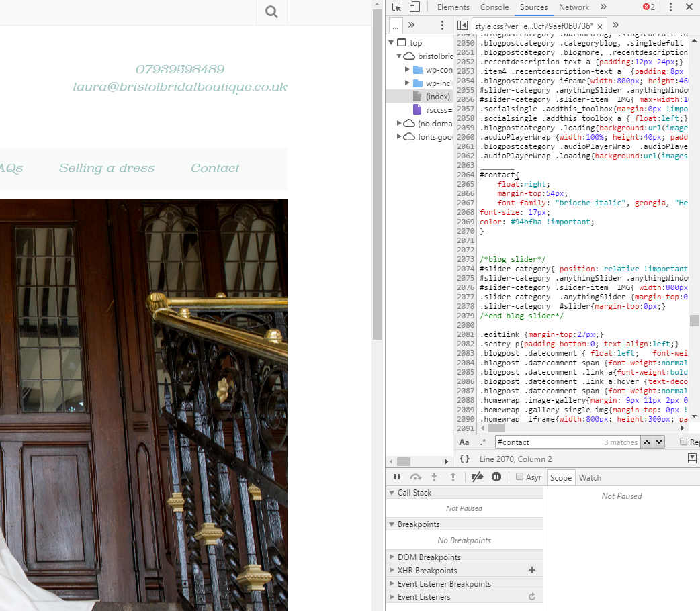Click the #contact selector on line 2064
Viewport: 700px width, 611px height.
tap(497, 175)
